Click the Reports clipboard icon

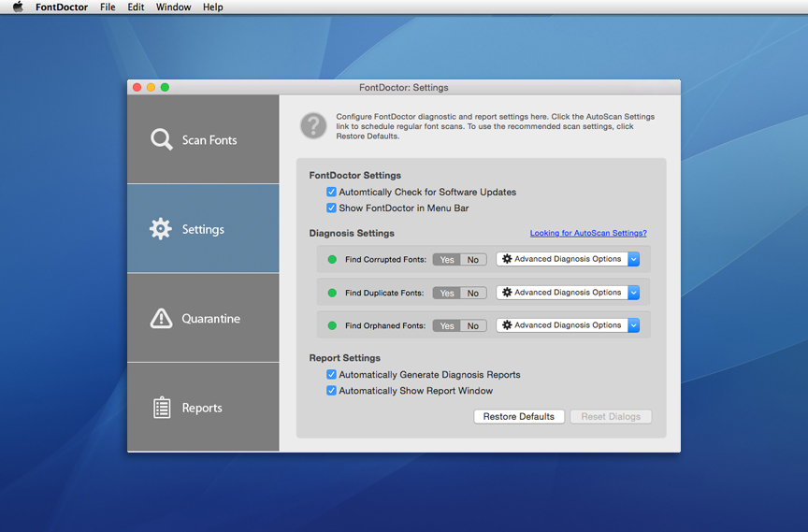pos(162,408)
